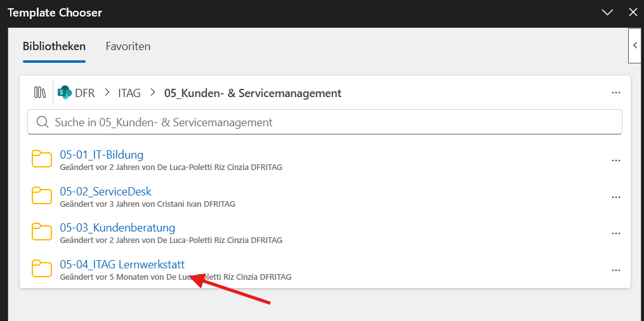Expand the side panel chevron handle
The width and height of the screenshot is (644, 321).
636,46
